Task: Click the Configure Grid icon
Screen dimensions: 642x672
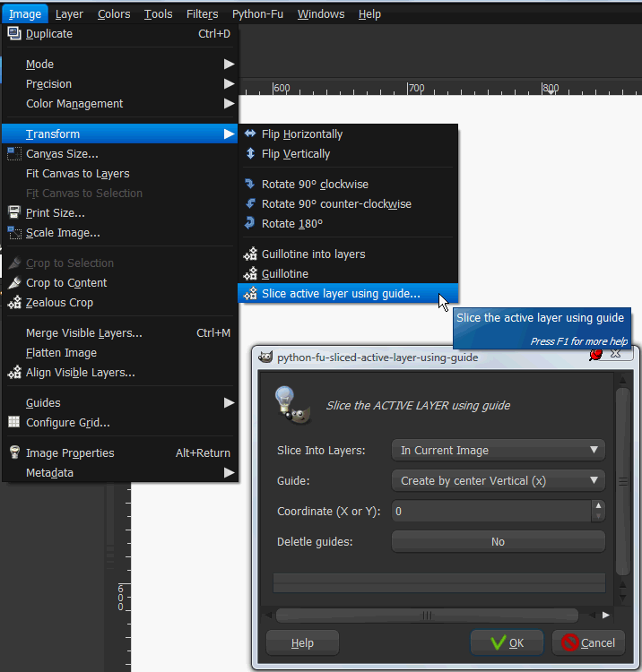Action: point(14,422)
